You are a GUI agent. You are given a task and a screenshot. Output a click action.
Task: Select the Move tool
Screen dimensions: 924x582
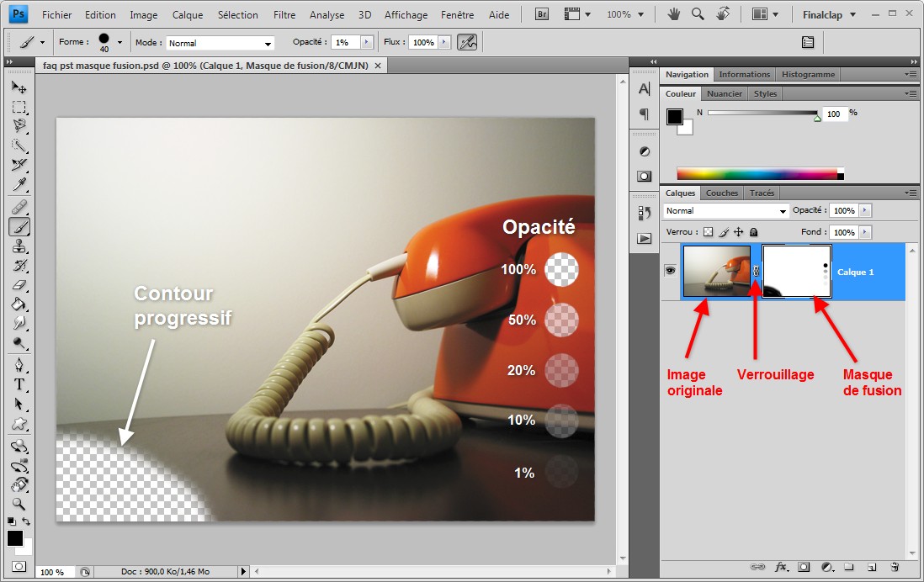click(x=19, y=87)
